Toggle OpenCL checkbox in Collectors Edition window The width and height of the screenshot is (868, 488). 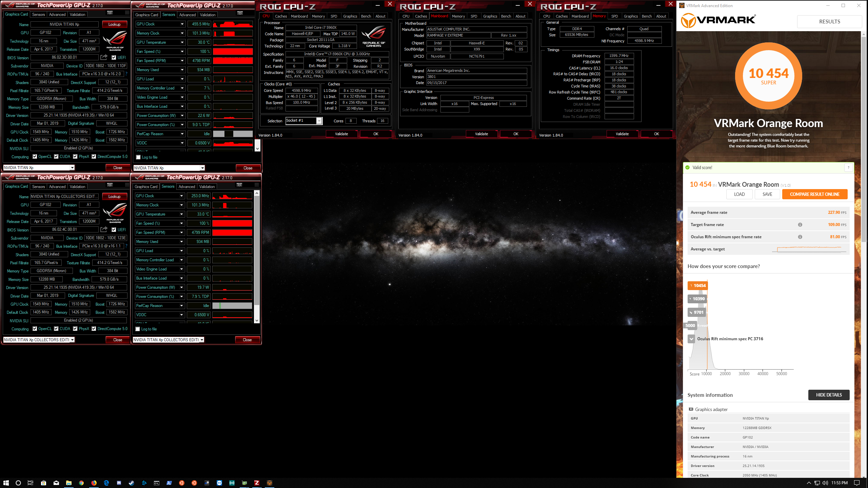click(35, 329)
